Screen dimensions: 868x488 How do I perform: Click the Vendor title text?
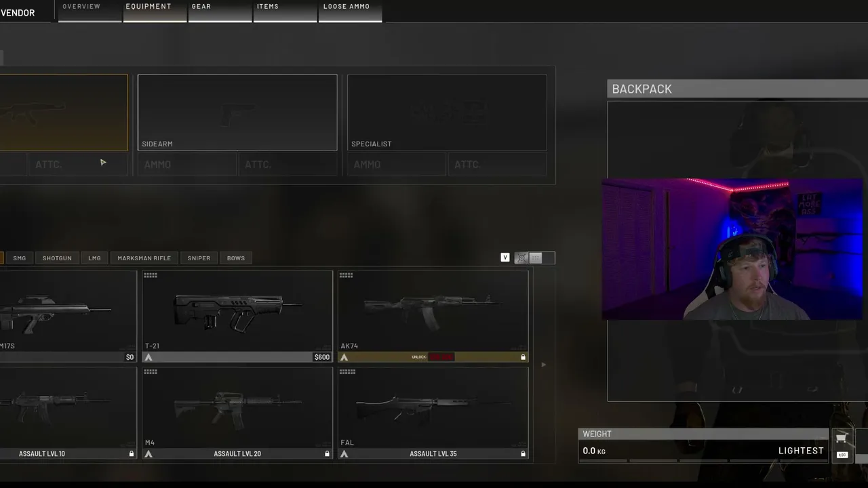18,13
